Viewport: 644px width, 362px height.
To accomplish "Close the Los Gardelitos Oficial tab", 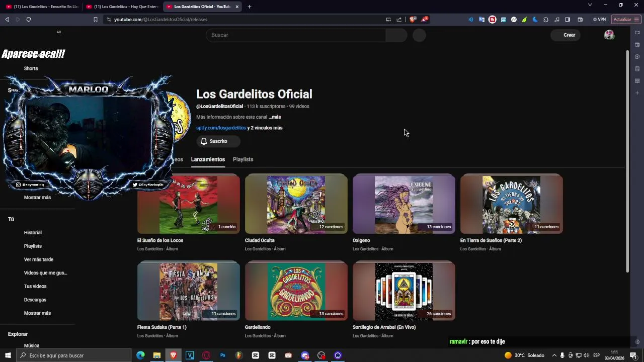I will point(237,7).
